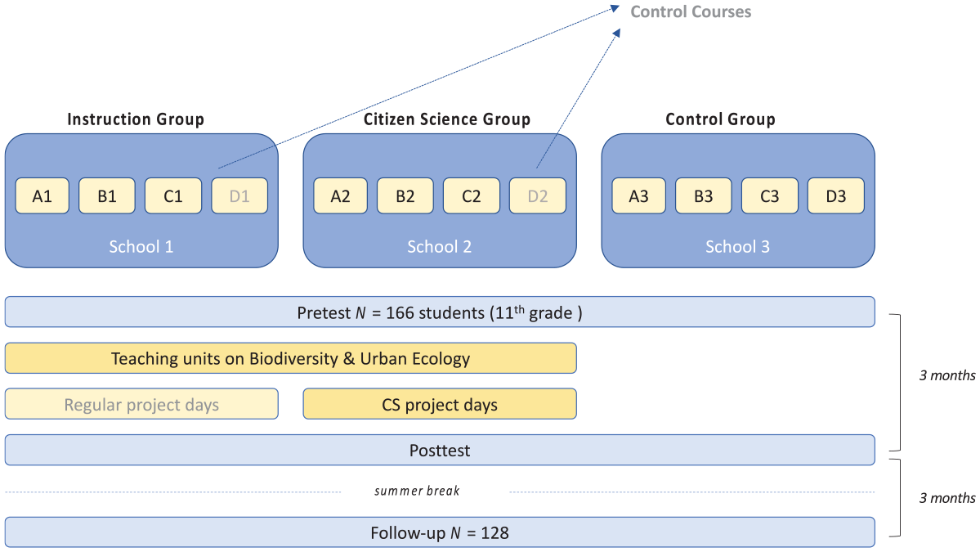This screenshot has width=980, height=552.
Task: Select the Teaching units on Biodiversity bar
Action: click(291, 358)
